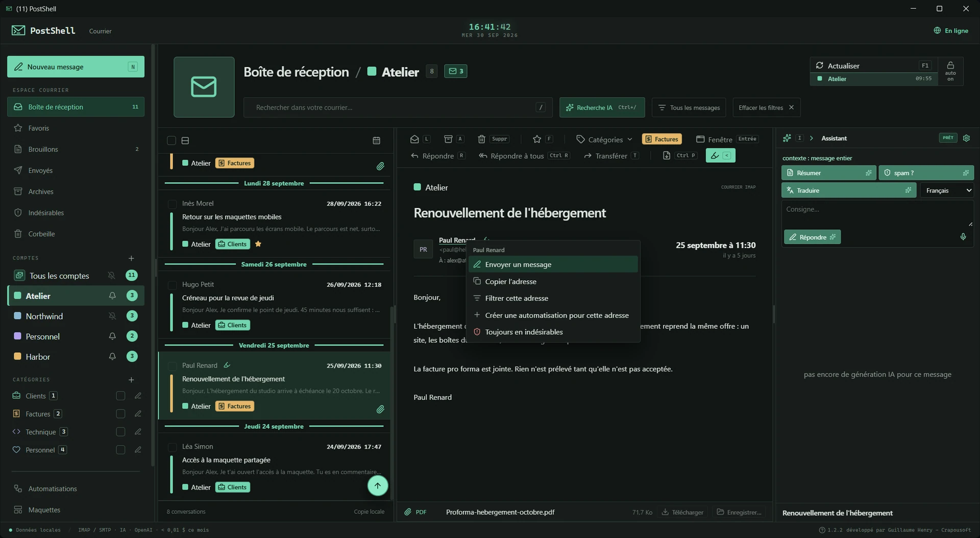The width and height of the screenshot is (980, 538).
Task: Click the Harbor account color swatch
Action: coord(17,356)
